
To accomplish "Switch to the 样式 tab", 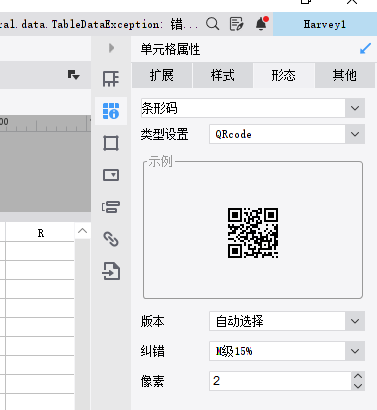I will click(x=223, y=75).
